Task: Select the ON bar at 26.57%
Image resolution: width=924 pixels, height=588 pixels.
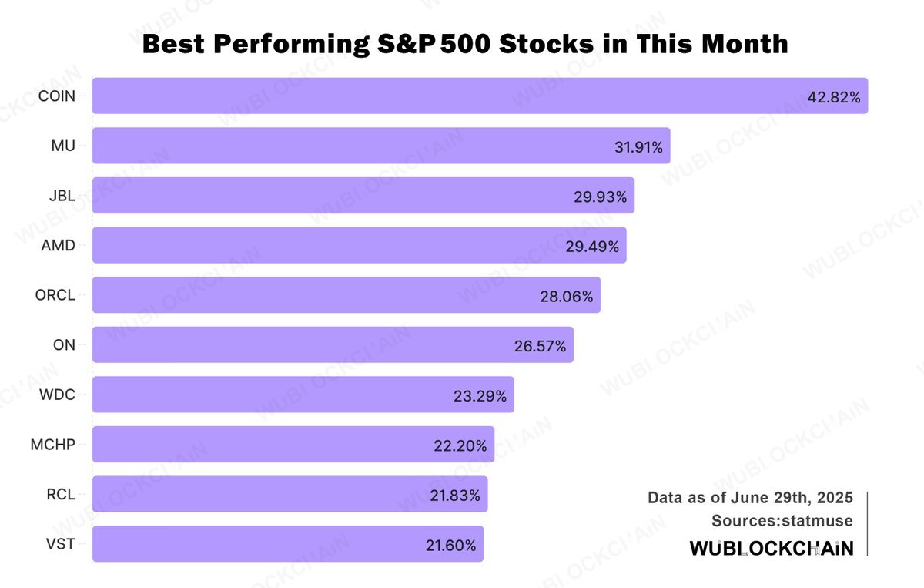Action: click(x=333, y=344)
